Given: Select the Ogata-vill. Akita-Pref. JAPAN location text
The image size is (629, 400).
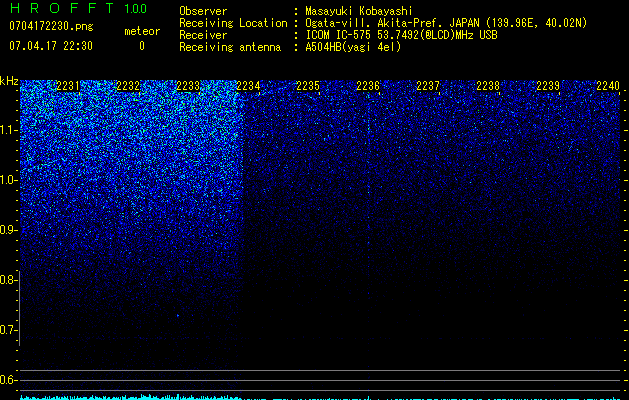Looking at the screenshot, I should click(x=446, y=23).
